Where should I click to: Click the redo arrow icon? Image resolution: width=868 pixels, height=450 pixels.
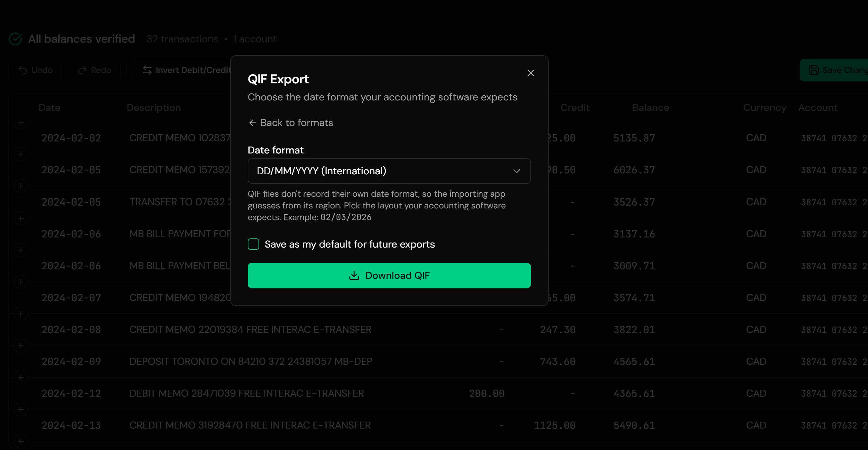[x=82, y=70]
